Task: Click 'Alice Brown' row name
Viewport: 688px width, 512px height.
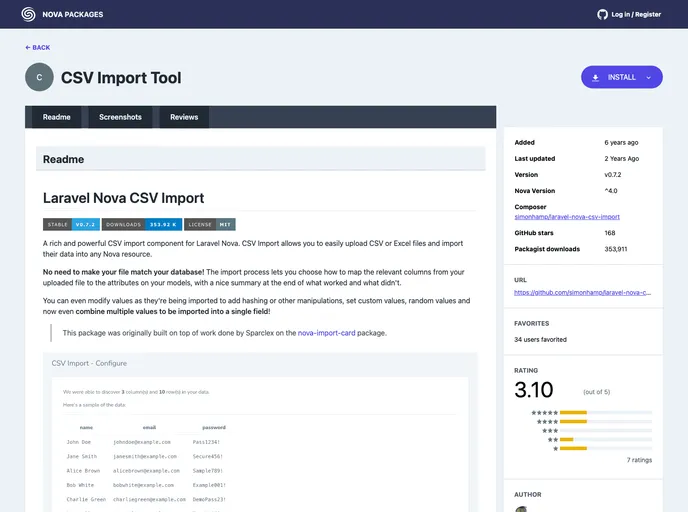Action: pos(83,471)
